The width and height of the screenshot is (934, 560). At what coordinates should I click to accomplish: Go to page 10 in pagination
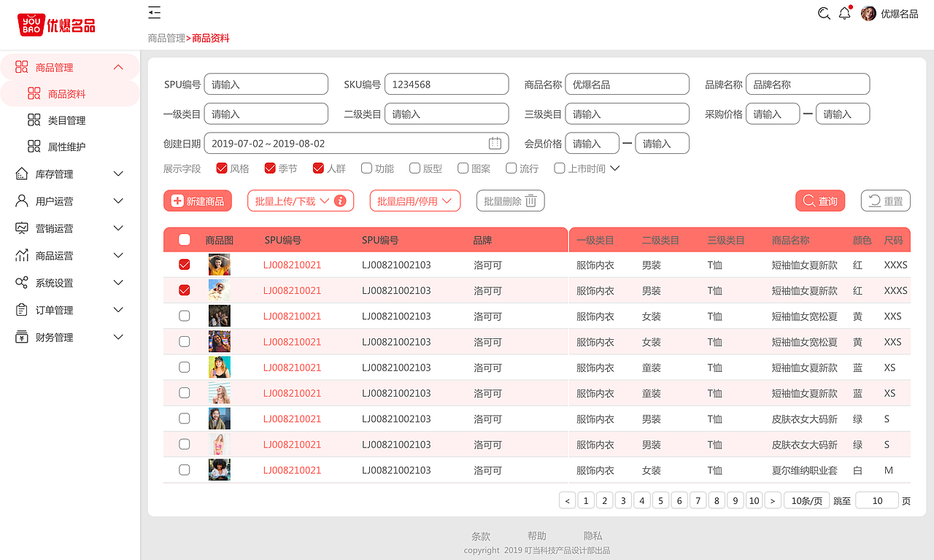(754, 500)
